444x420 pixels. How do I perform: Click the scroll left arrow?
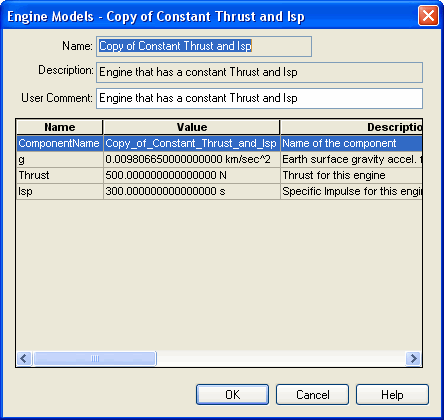pyautogui.click(x=24, y=359)
